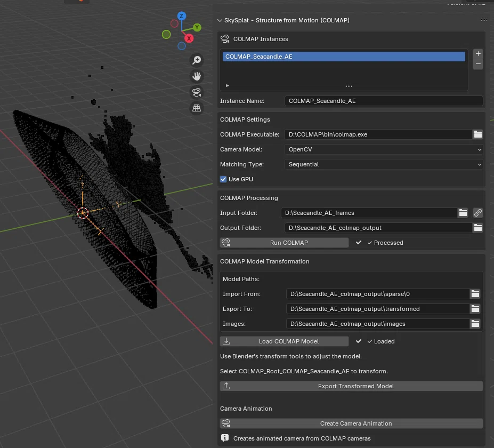494x448 pixels.
Task: Click the Input Folder path field
Action: (369, 213)
